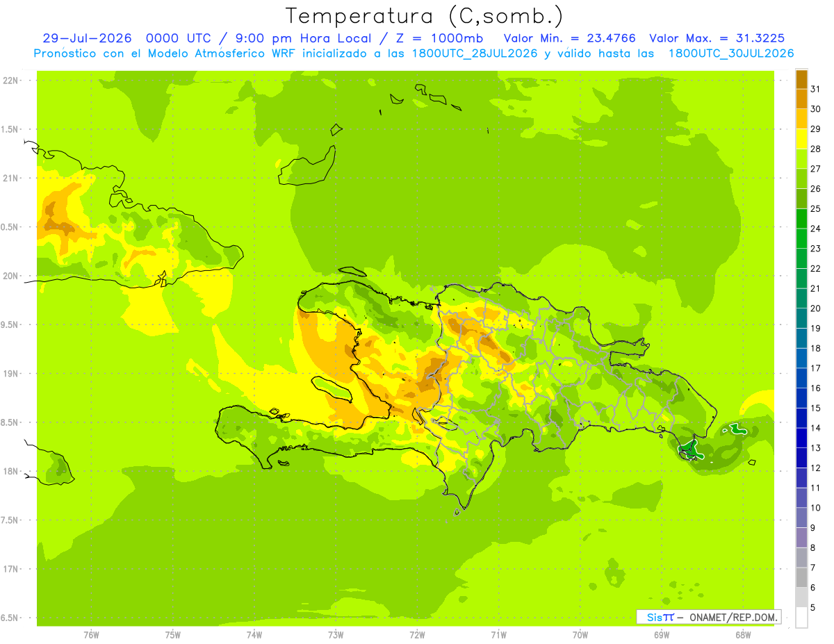The image size is (834, 644).
Task: Pick the blue swatch between 14 and 15
Action: (x=801, y=418)
